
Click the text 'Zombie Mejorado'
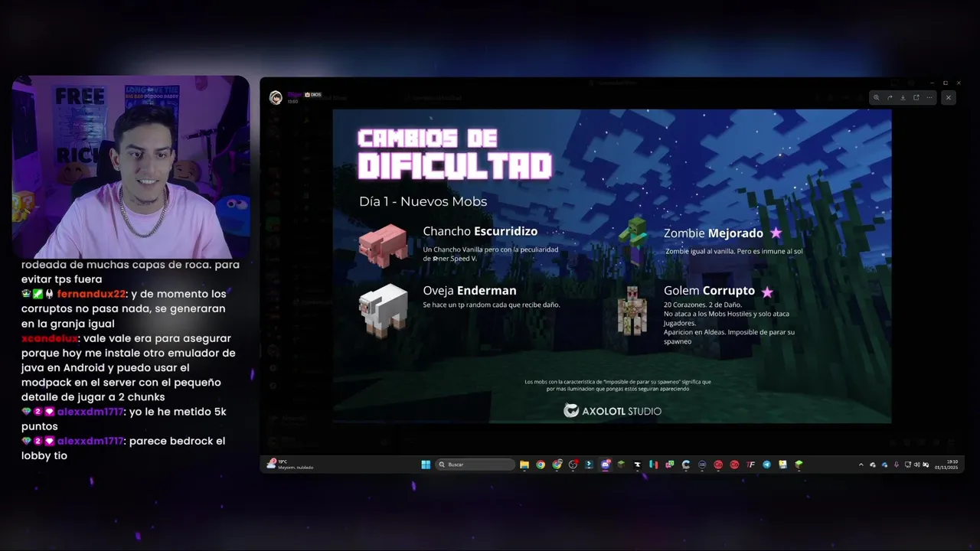click(713, 233)
